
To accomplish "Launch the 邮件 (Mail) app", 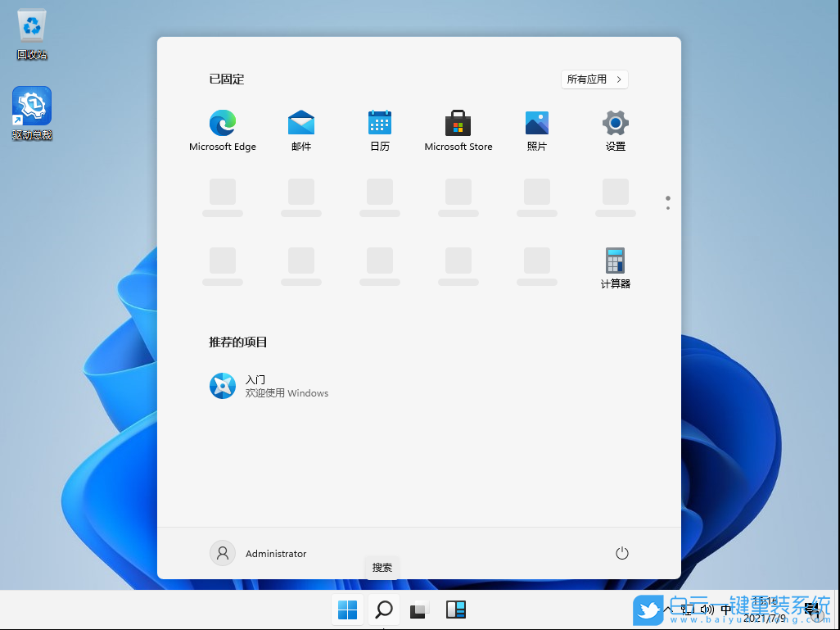I will click(300, 125).
